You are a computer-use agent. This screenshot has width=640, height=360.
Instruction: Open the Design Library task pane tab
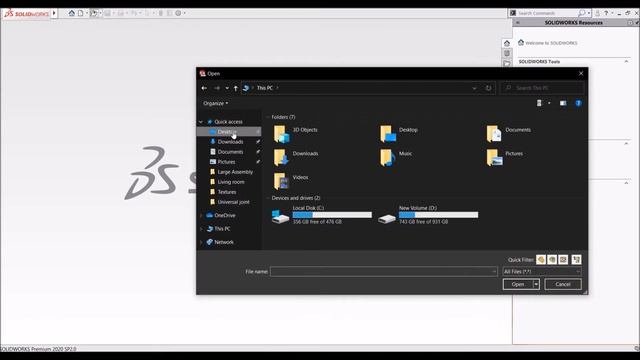click(507, 53)
